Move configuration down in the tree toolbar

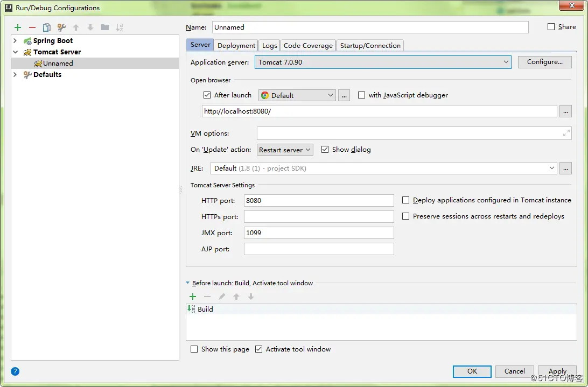tap(90, 27)
